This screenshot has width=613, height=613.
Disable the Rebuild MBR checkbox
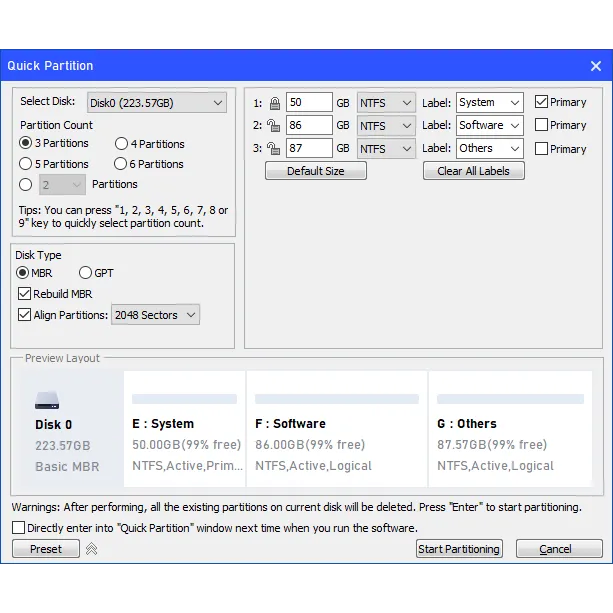(25, 294)
